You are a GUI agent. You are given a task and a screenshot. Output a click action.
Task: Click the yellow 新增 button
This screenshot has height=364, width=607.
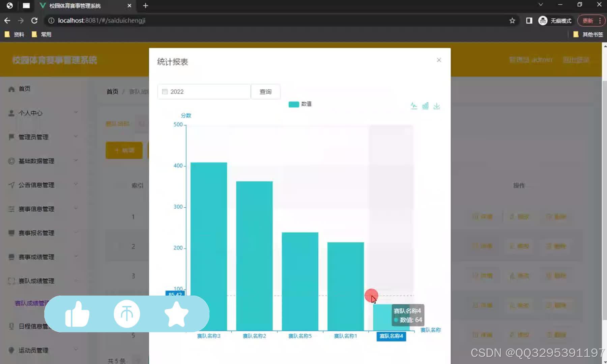(124, 150)
